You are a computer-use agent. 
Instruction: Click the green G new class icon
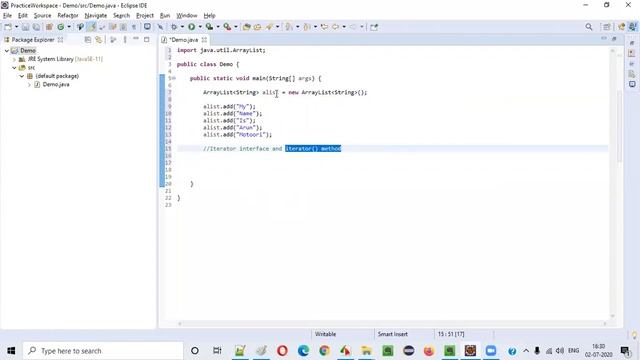tap(60, 27)
